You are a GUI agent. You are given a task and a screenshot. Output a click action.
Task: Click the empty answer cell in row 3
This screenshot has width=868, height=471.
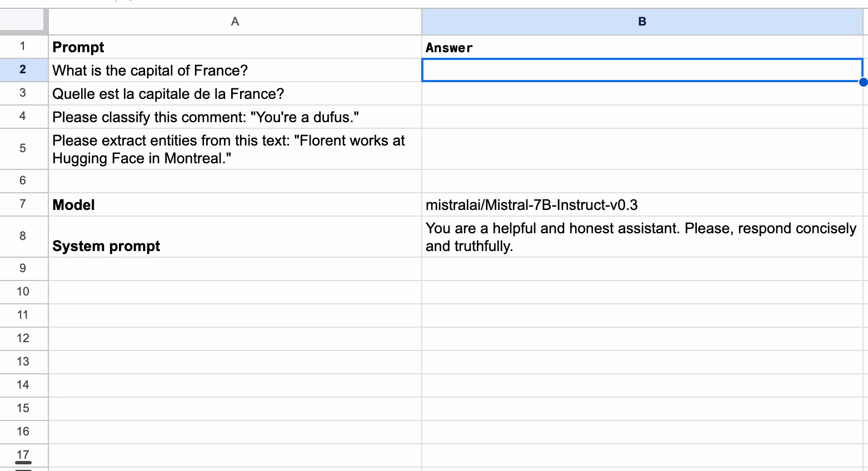coord(642,94)
